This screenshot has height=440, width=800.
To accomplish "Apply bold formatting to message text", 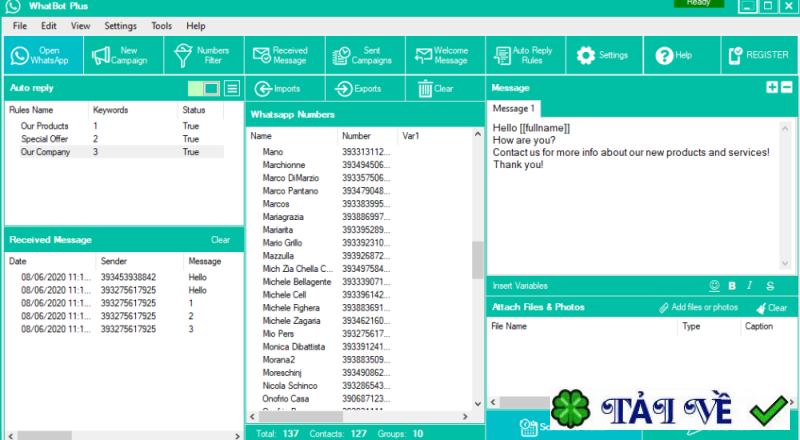I will point(732,286).
